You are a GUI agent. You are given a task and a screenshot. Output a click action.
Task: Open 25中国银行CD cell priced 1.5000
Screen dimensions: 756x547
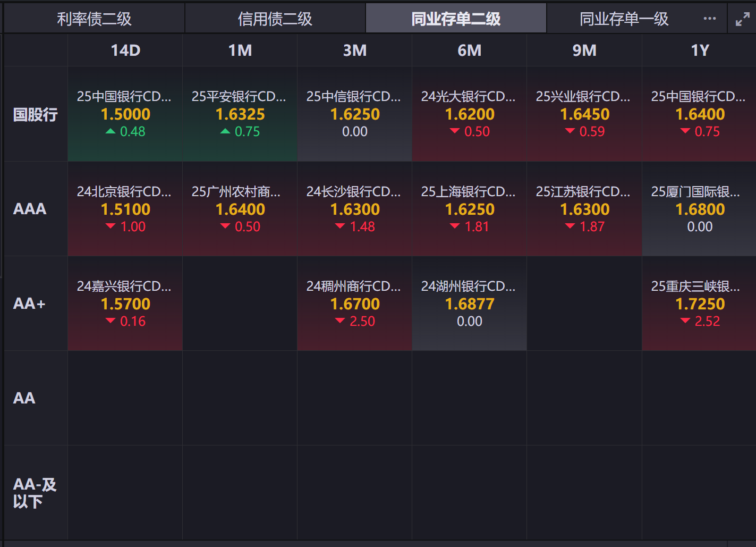(125, 114)
